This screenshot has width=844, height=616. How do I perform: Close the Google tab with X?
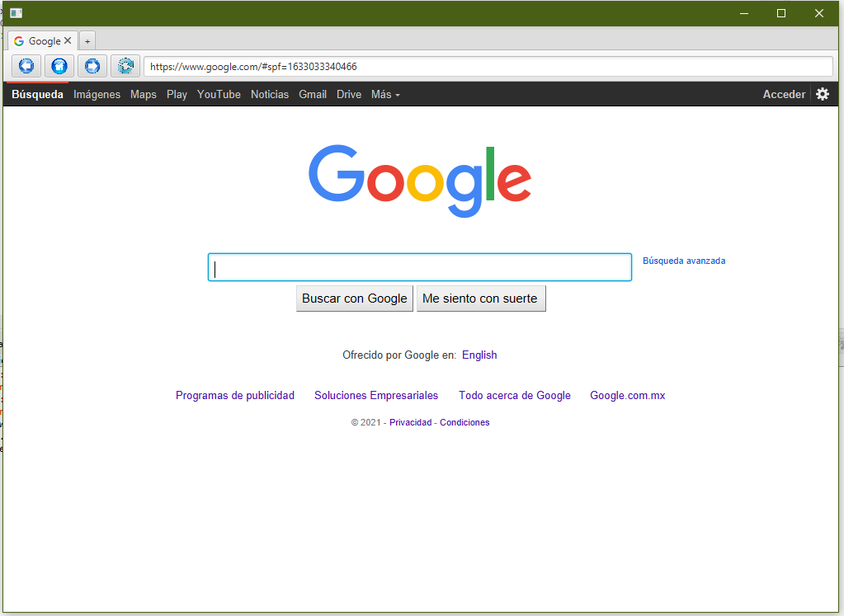coord(68,41)
